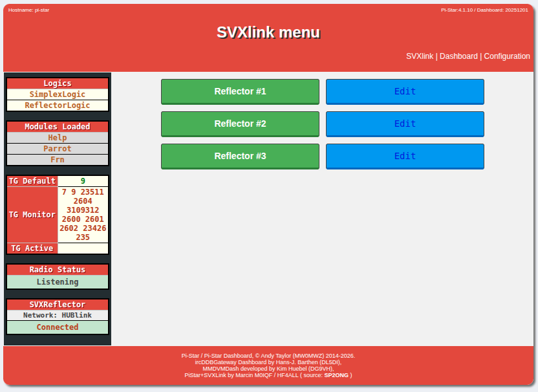Image resolution: width=538 pixels, height=392 pixels.
Task: Choose the Help module entry
Action: [58, 138]
